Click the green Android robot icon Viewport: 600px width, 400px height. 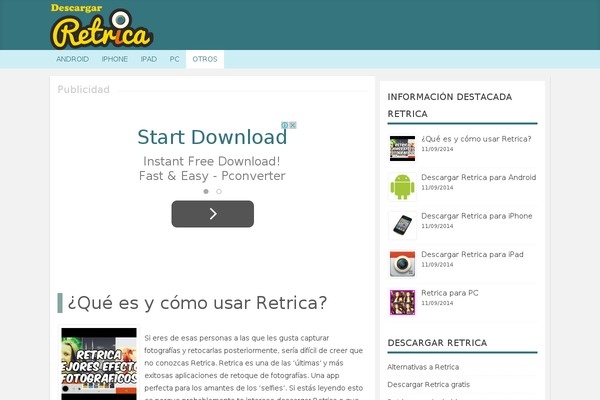pos(402,187)
